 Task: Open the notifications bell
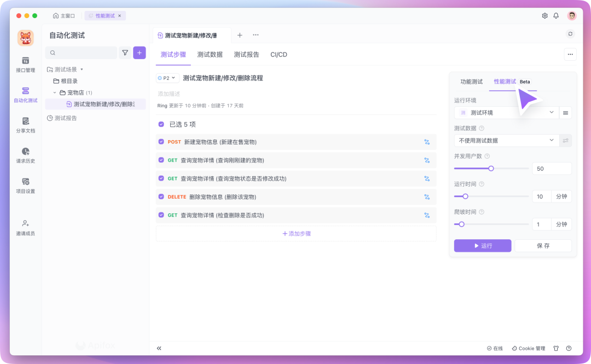click(x=556, y=16)
